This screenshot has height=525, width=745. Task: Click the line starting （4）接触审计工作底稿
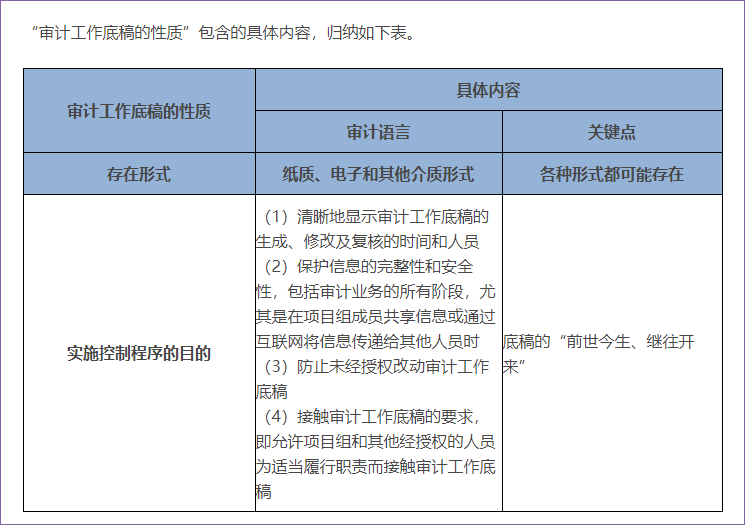coord(370,416)
